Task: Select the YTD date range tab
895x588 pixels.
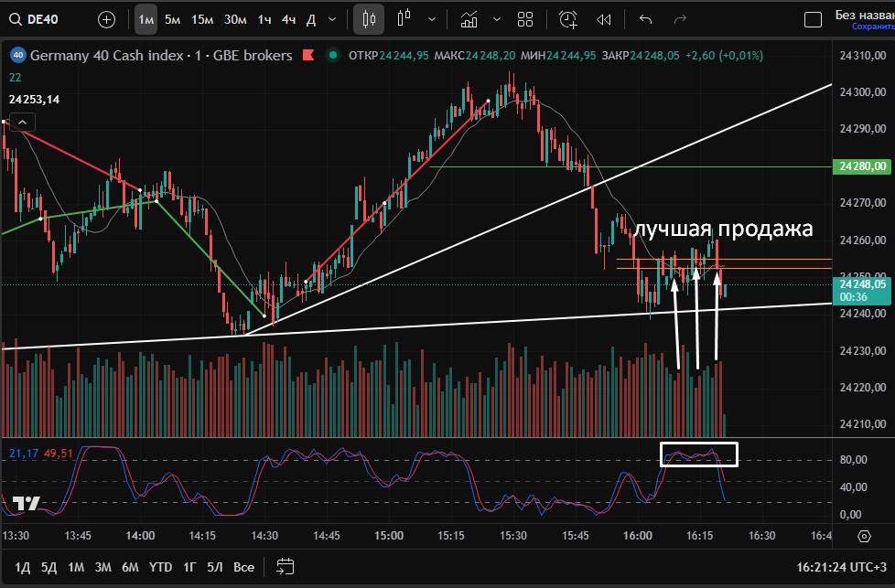Action: pyautogui.click(x=161, y=567)
